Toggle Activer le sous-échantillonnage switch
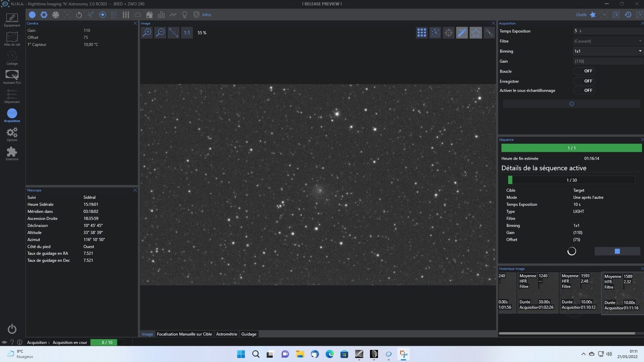644x362 pixels. coord(584,90)
